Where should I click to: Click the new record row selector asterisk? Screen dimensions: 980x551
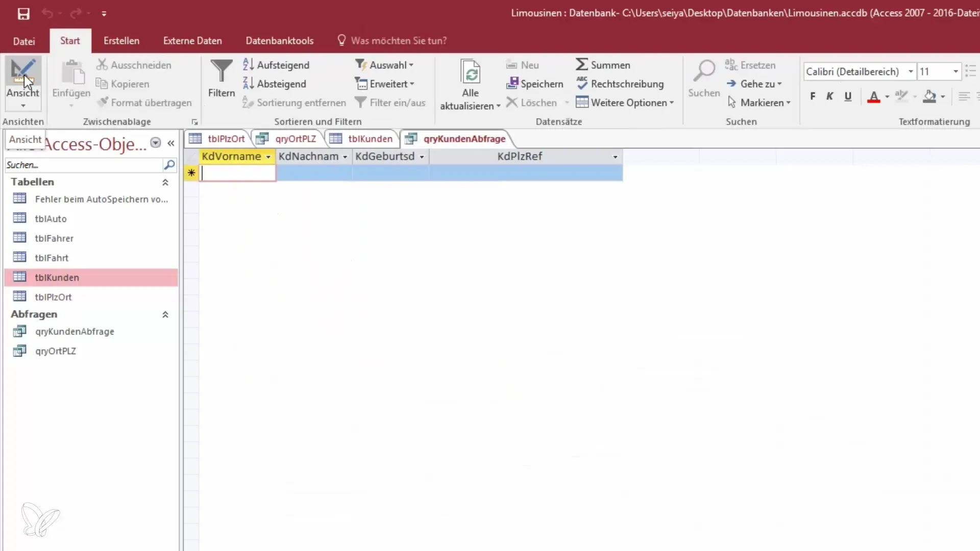191,173
